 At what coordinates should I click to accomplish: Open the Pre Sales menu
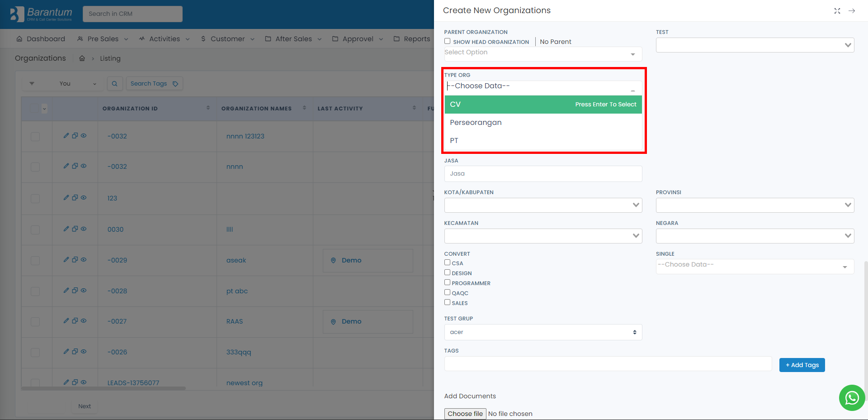tap(103, 39)
